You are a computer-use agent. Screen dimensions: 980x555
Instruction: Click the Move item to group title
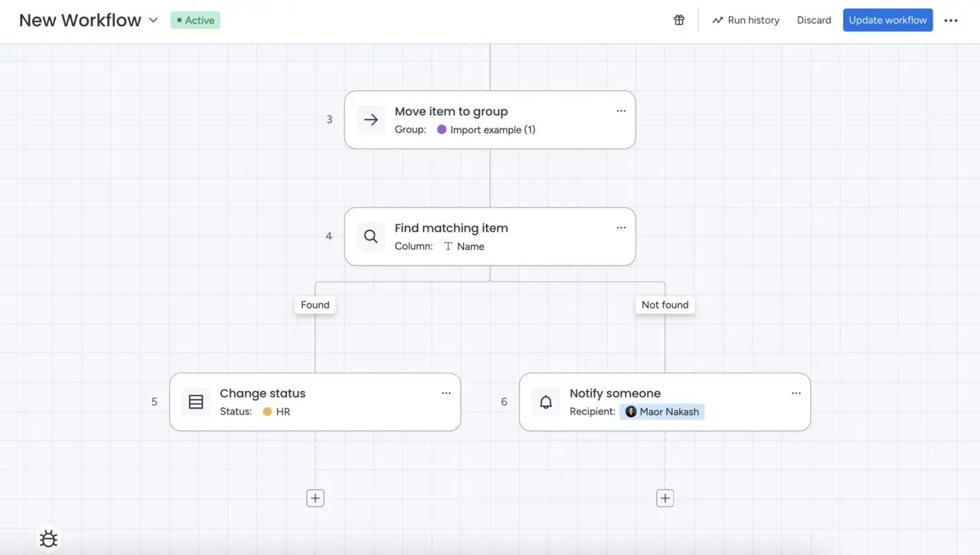point(451,111)
